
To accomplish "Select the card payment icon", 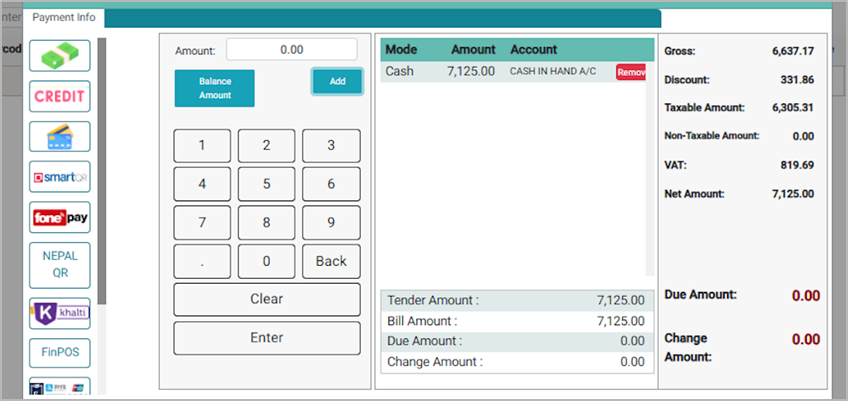I will pos(60,137).
